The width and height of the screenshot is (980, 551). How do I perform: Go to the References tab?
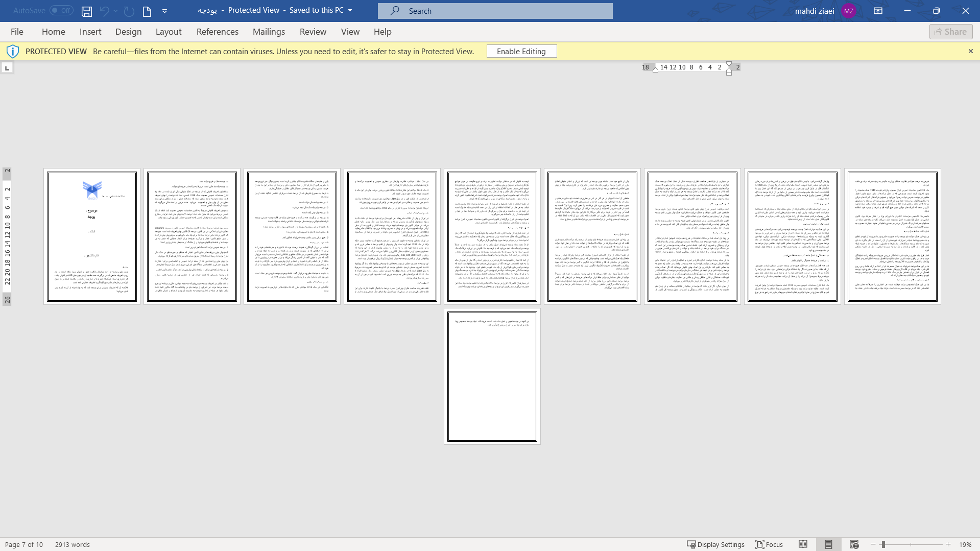(x=218, y=32)
